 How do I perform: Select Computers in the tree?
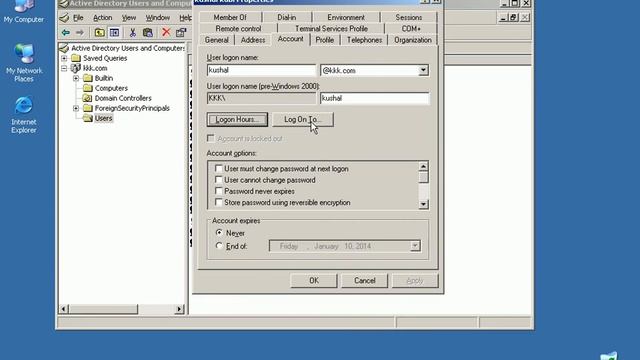[x=111, y=88]
